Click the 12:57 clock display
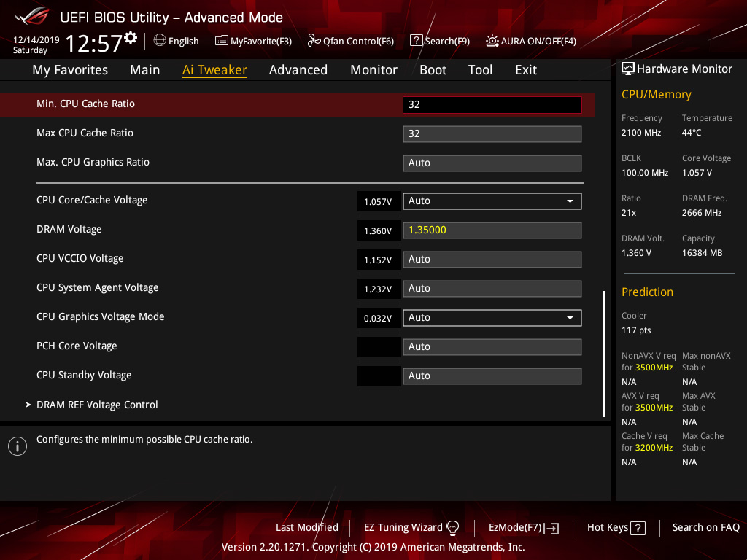Screen dimensions: 747x560 pyautogui.click(x=94, y=43)
